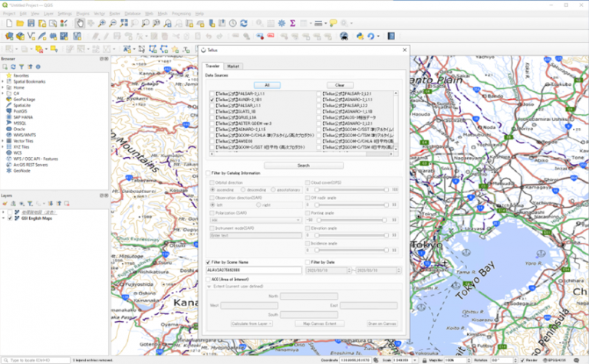Expand the Home item in Browser
The height and width of the screenshot is (364, 589).
coord(3,87)
